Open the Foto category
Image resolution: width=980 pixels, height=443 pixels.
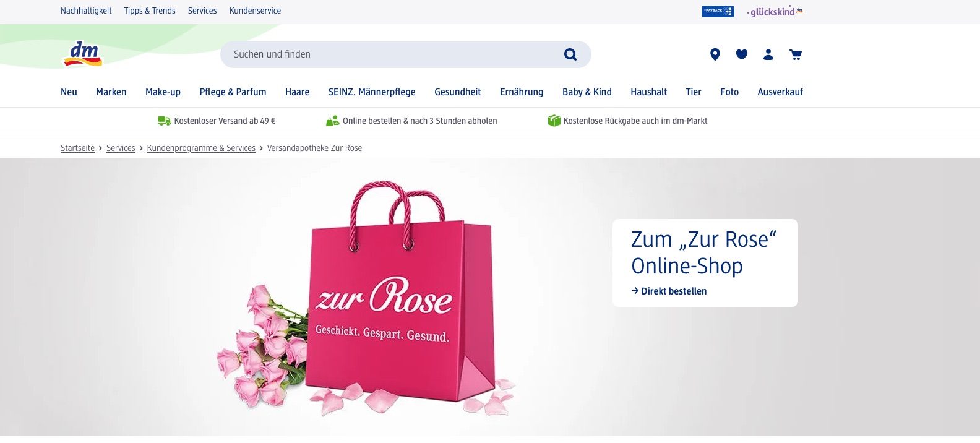pyautogui.click(x=729, y=92)
